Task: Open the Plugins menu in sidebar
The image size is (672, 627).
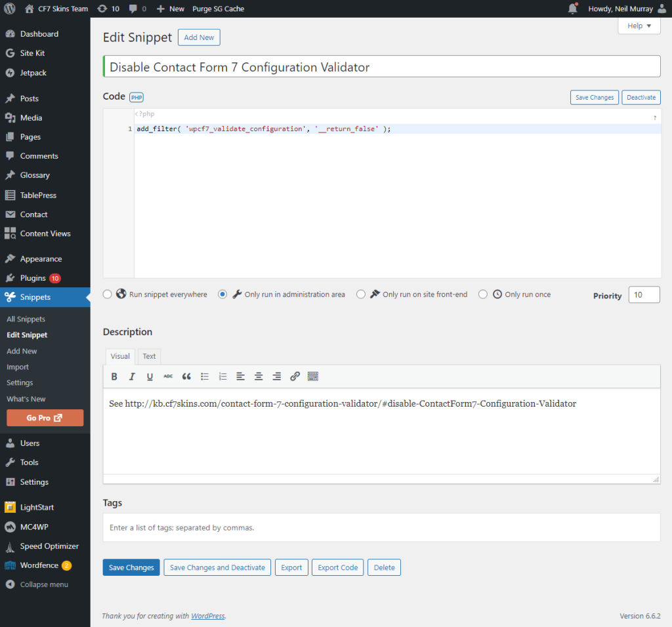Action: (33, 278)
